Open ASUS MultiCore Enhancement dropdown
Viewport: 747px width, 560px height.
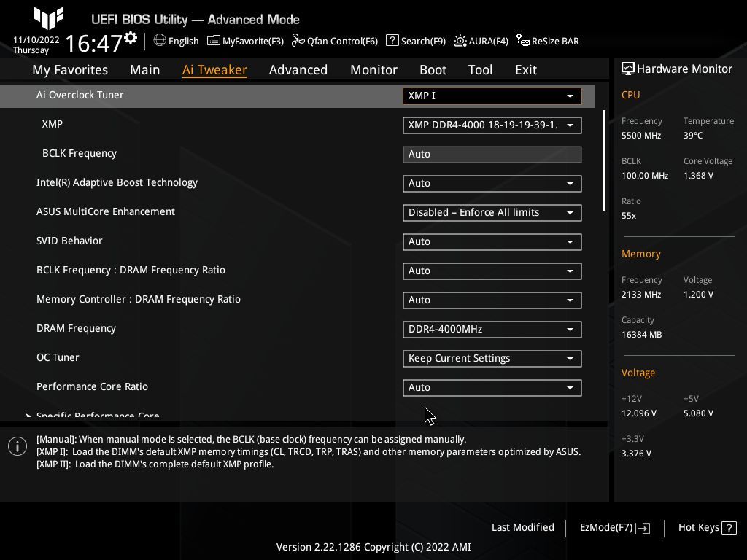tap(492, 212)
